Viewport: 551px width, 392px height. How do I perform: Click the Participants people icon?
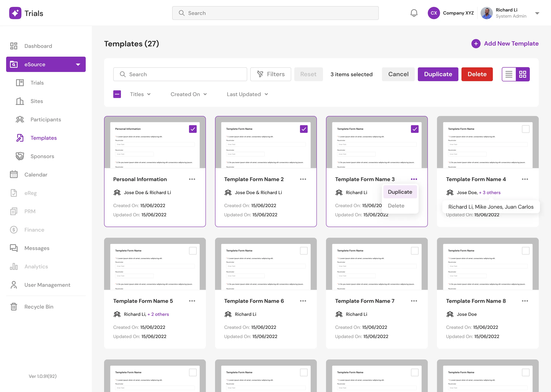(20, 119)
